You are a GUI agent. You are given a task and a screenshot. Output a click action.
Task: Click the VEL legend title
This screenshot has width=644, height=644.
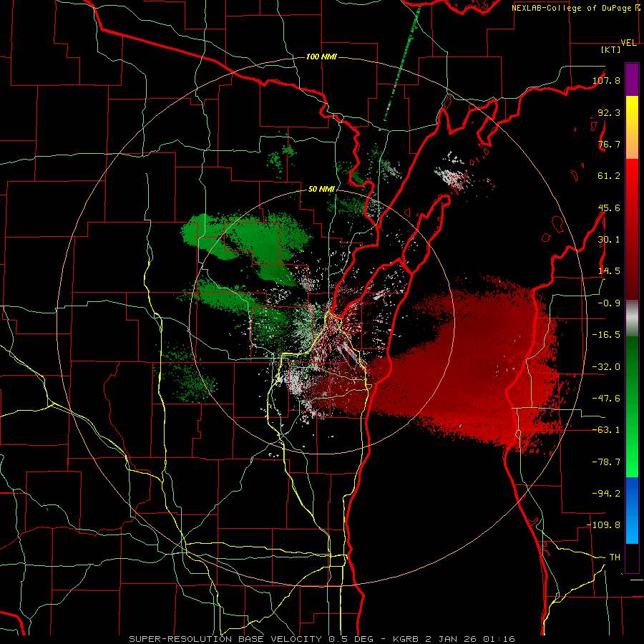tap(629, 43)
